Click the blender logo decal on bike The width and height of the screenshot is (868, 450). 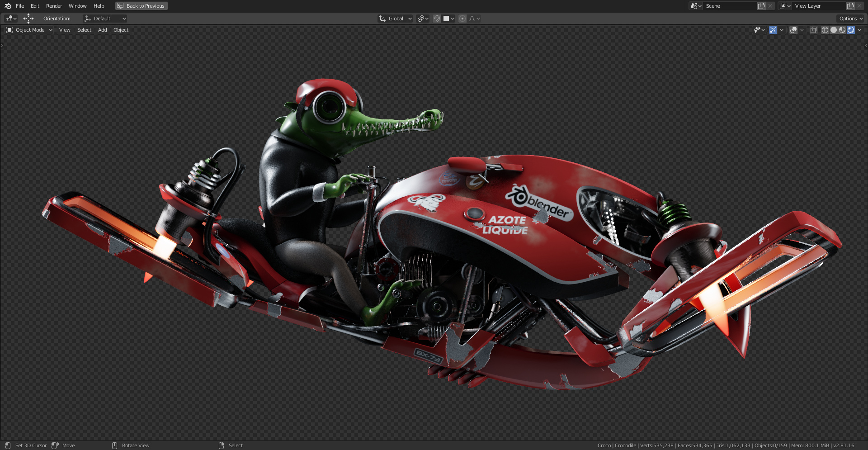[x=539, y=203]
